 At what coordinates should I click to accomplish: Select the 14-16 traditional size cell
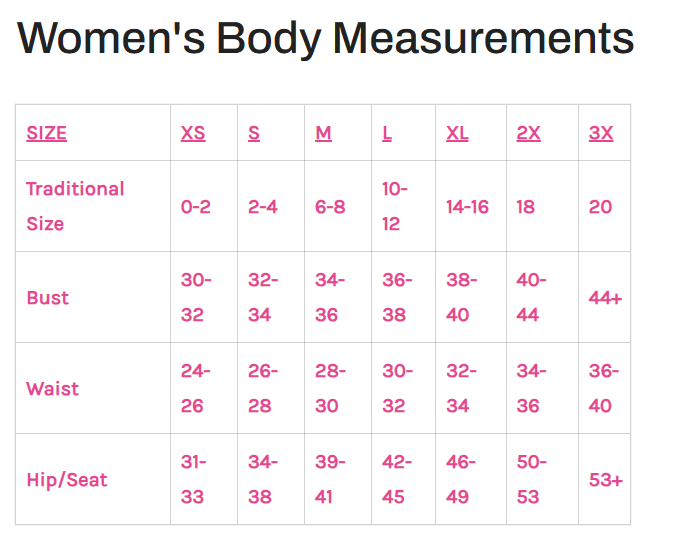(x=467, y=207)
